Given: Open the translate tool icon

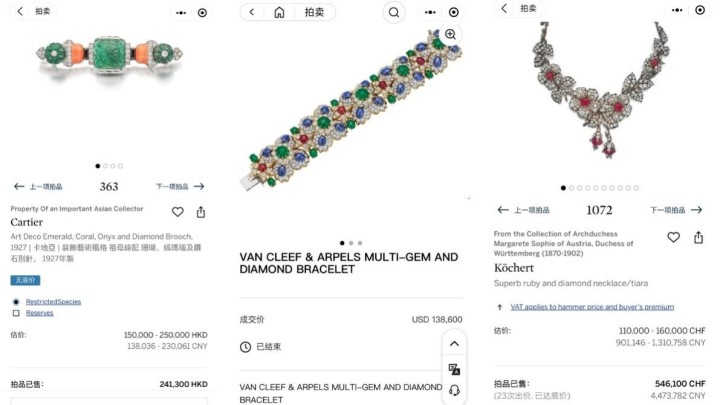Looking at the screenshot, I should (454, 369).
